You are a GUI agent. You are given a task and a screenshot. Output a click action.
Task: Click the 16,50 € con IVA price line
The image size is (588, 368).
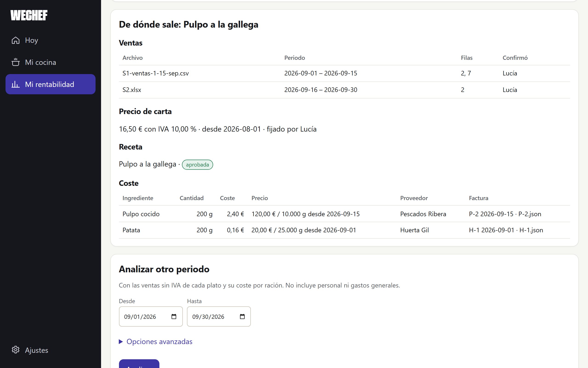[218, 129]
